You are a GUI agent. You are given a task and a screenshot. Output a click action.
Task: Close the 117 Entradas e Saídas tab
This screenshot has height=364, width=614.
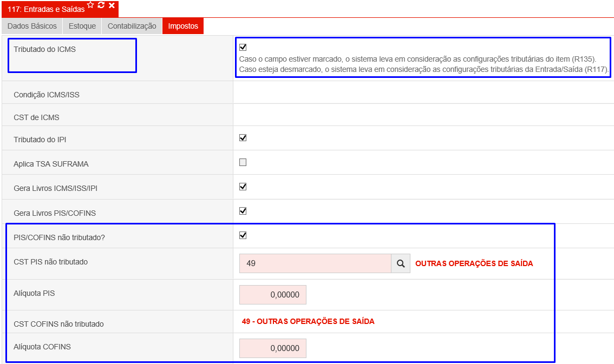(x=112, y=5)
